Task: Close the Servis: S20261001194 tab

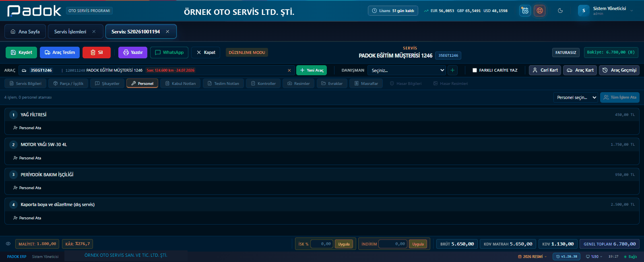Action: pos(167,31)
